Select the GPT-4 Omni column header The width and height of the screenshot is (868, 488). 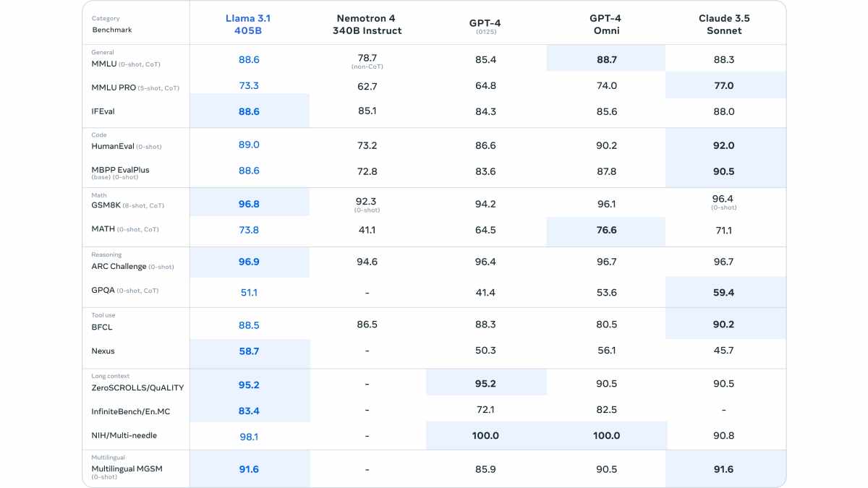point(606,24)
